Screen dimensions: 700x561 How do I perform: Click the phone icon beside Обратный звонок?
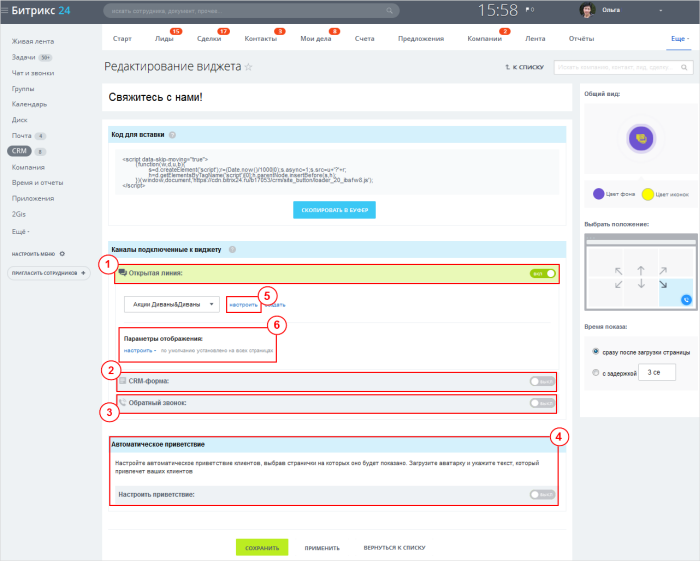click(x=122, y=403)
